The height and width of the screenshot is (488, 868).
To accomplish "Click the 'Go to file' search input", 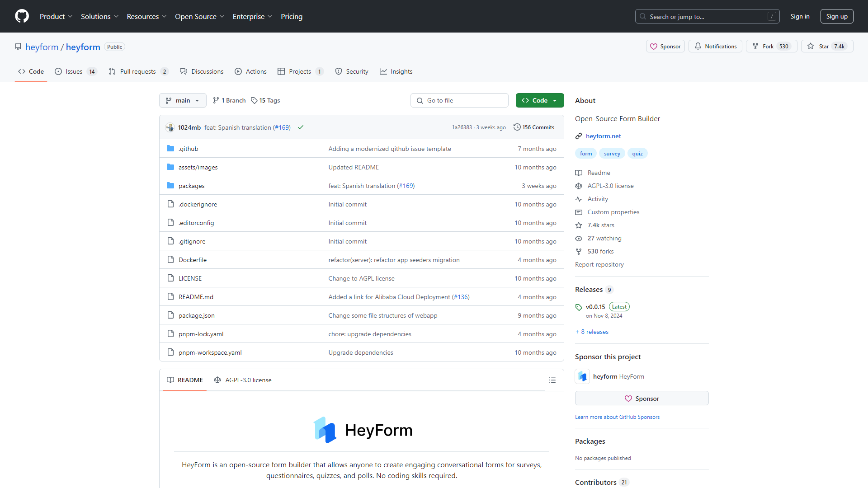I will click(459, 100).
